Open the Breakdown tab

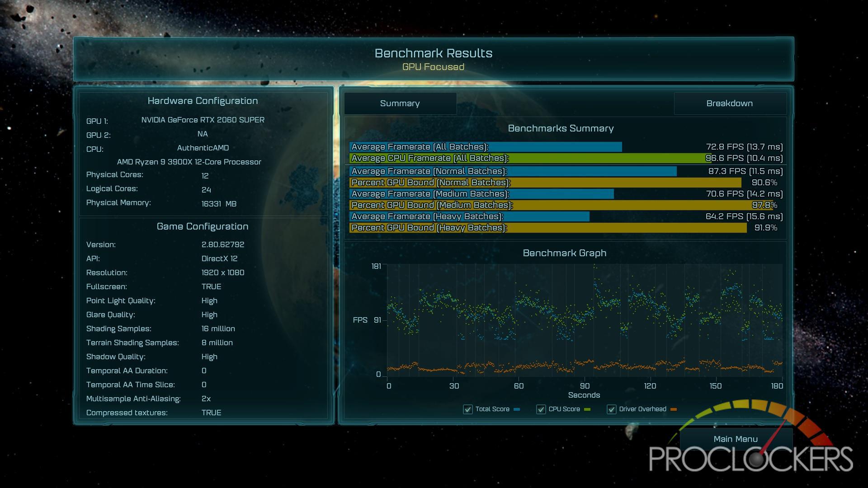coord(730,103)
